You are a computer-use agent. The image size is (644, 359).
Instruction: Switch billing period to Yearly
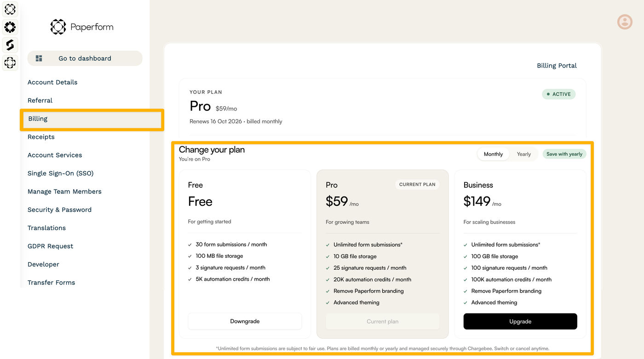click(523, 154)
